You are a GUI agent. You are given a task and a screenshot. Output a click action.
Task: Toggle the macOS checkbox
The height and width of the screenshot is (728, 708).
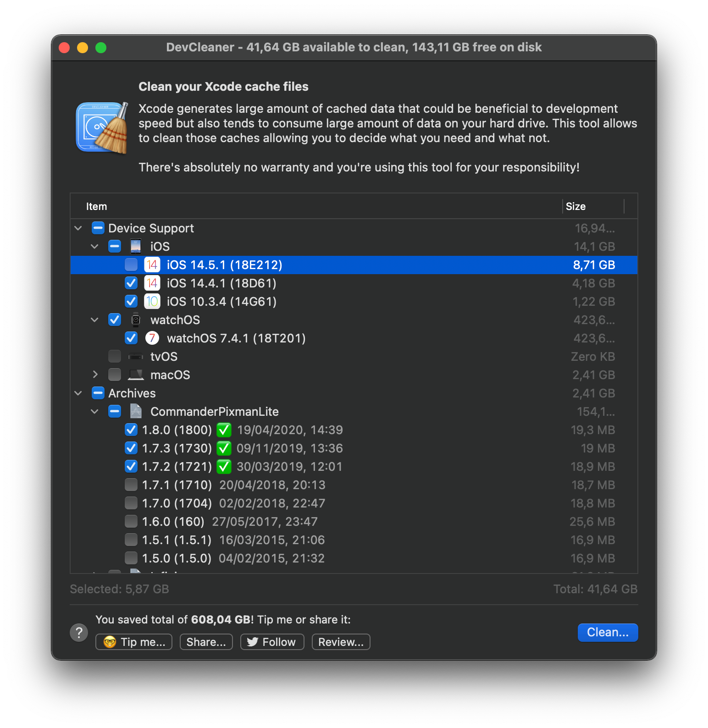coord(115,375)
